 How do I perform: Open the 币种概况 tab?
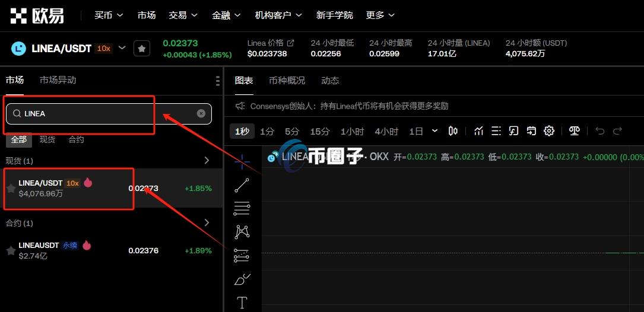click(287, 81)
